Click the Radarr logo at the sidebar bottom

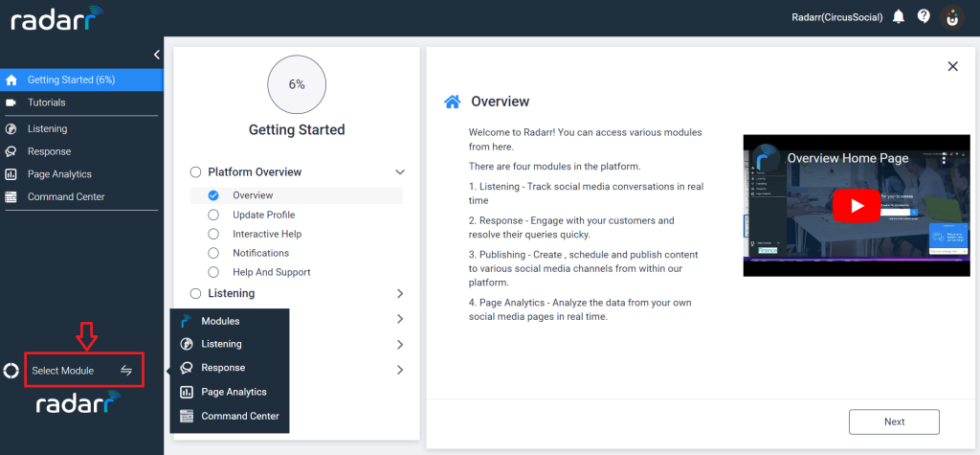[x=78, y=403]
